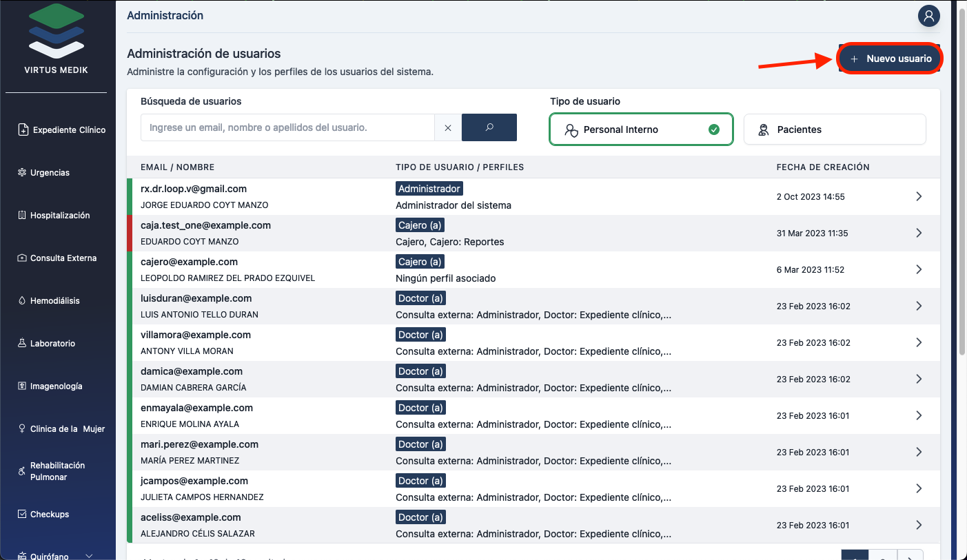Open the luisduran@example.com user row

pos(196,298)
